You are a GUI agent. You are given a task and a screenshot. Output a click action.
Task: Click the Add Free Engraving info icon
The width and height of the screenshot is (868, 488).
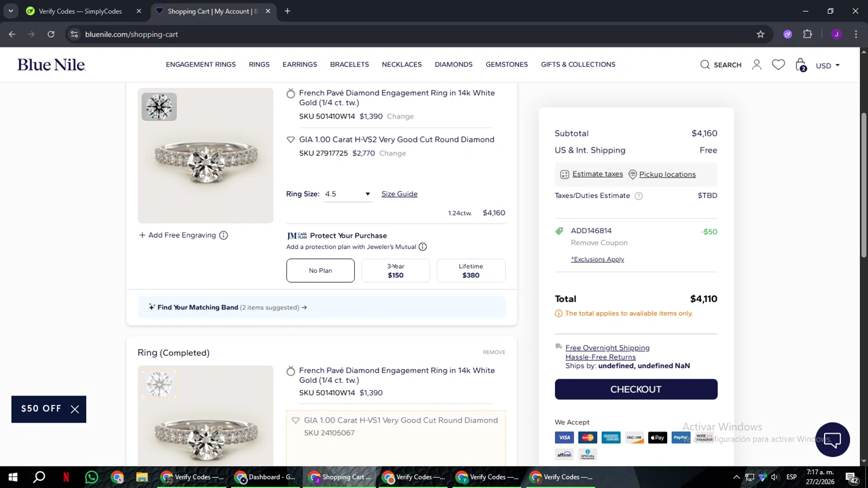pyautogui.click(x=223, y=235)
